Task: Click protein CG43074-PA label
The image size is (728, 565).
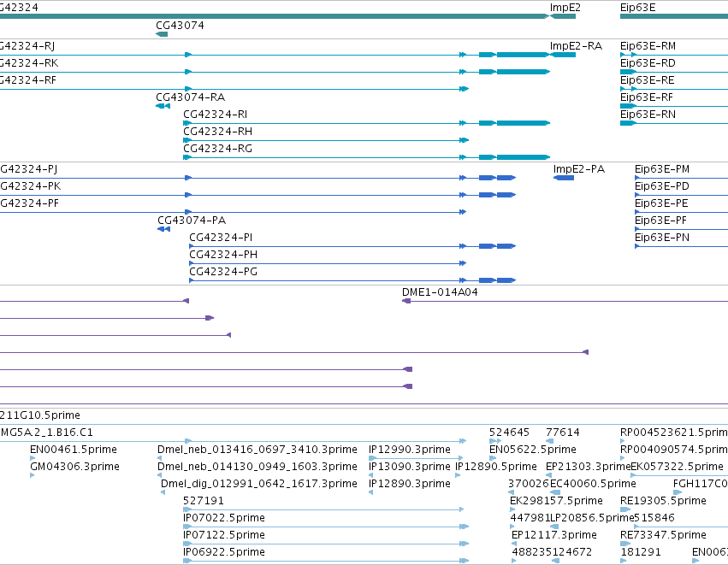Action: click(x=192, y=221)
